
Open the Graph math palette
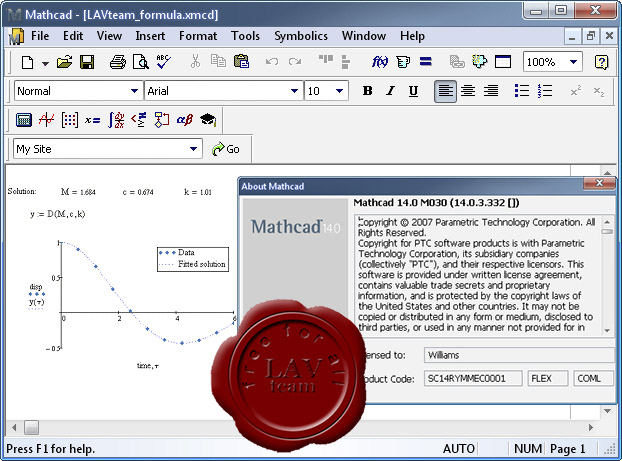[46, 119]
